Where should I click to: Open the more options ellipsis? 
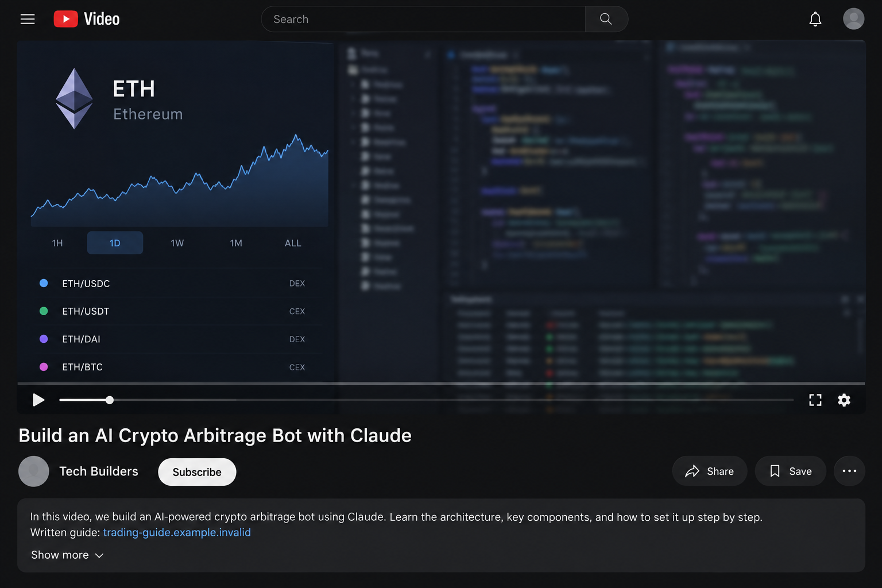pyautogui.click(x=849, y=471)
